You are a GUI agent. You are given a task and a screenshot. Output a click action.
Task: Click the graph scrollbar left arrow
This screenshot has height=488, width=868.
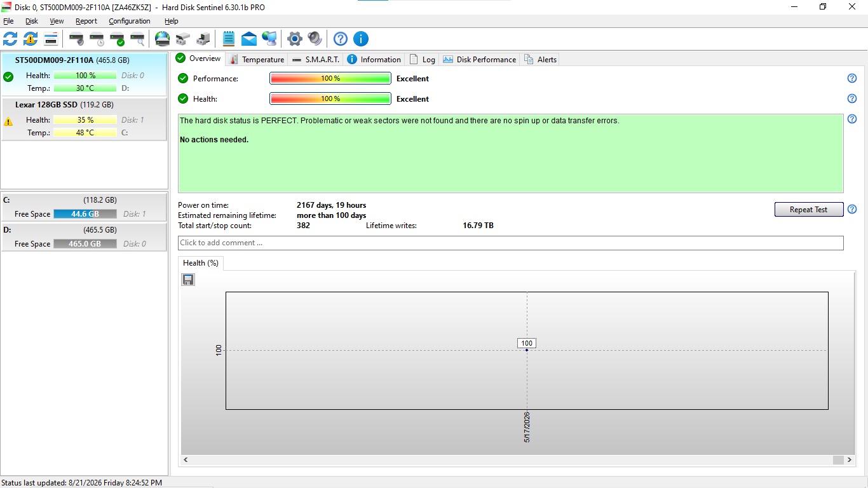click(186, 459)
